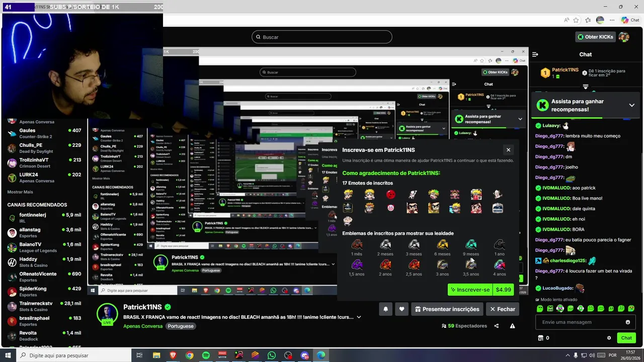This screenshot has width=644, height=362.
Task: Open Gaules channel in sidebar
Action: pos(44,133)
